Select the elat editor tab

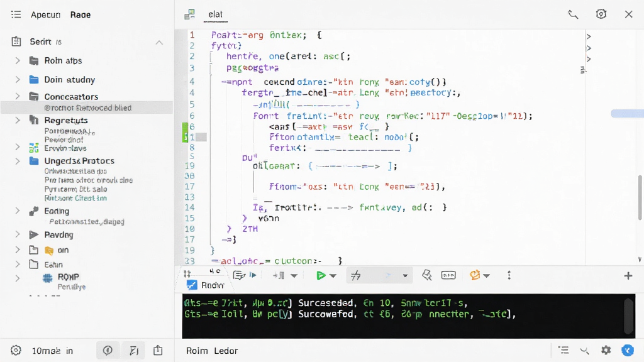(x=215, y=14)
